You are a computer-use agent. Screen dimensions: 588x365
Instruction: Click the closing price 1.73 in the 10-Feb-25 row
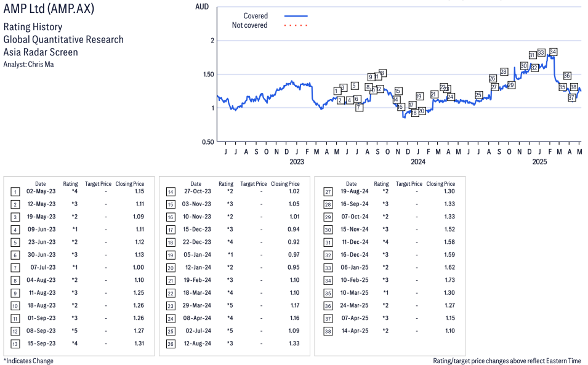click(x=449, y=280)
